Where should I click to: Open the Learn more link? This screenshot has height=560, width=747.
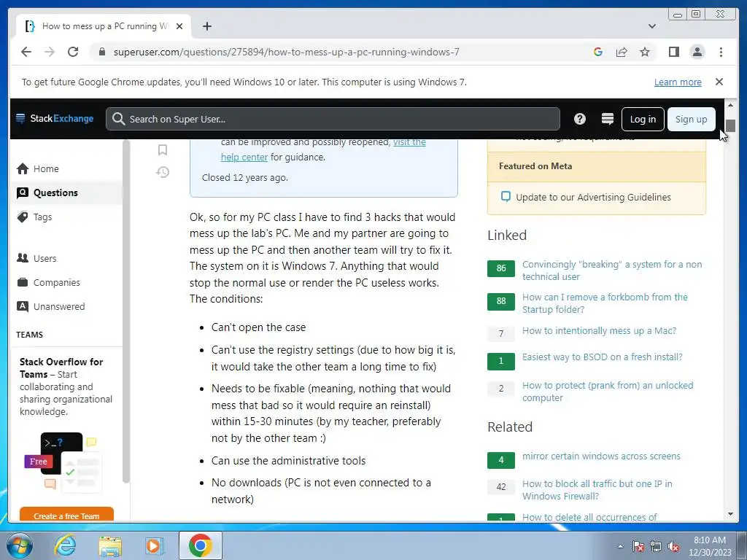(x=678, y=82)
